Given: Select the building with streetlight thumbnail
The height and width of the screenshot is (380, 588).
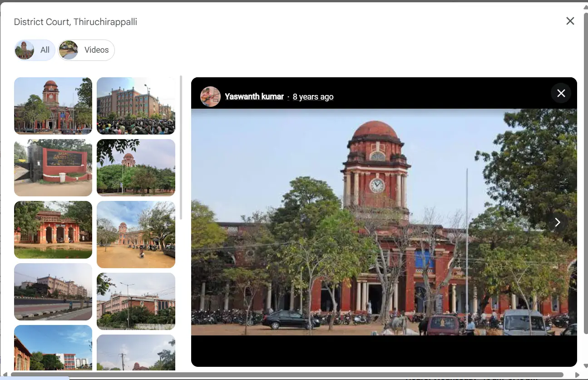Looking at the screenshot, I should (x=136, y=301).
